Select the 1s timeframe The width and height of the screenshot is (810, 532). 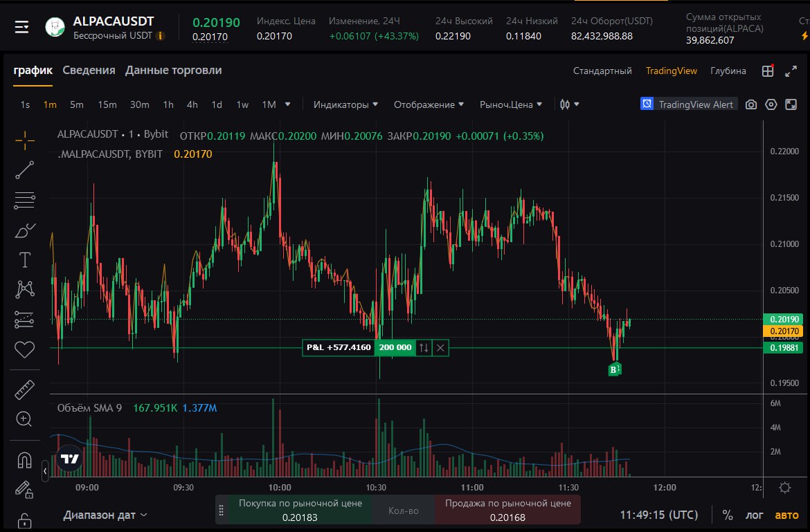coord(25,104)
